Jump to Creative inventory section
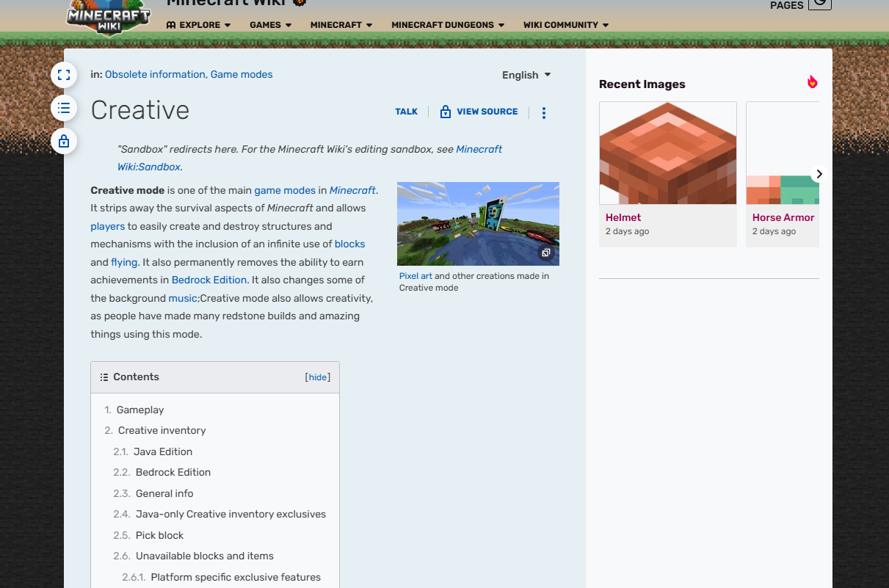Viewport: 889px width, 588px height. [x=162, y=430]
